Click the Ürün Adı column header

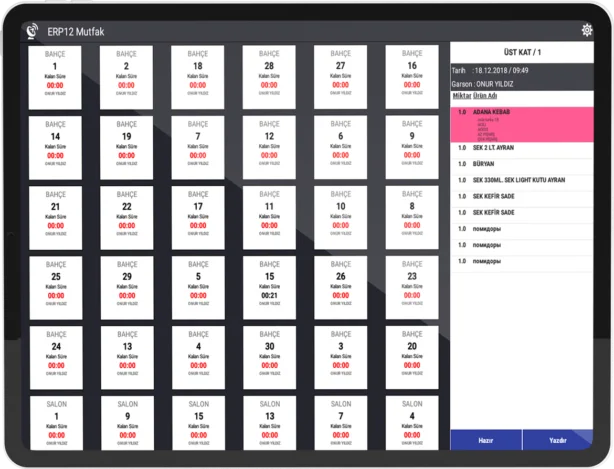point(485,96)
